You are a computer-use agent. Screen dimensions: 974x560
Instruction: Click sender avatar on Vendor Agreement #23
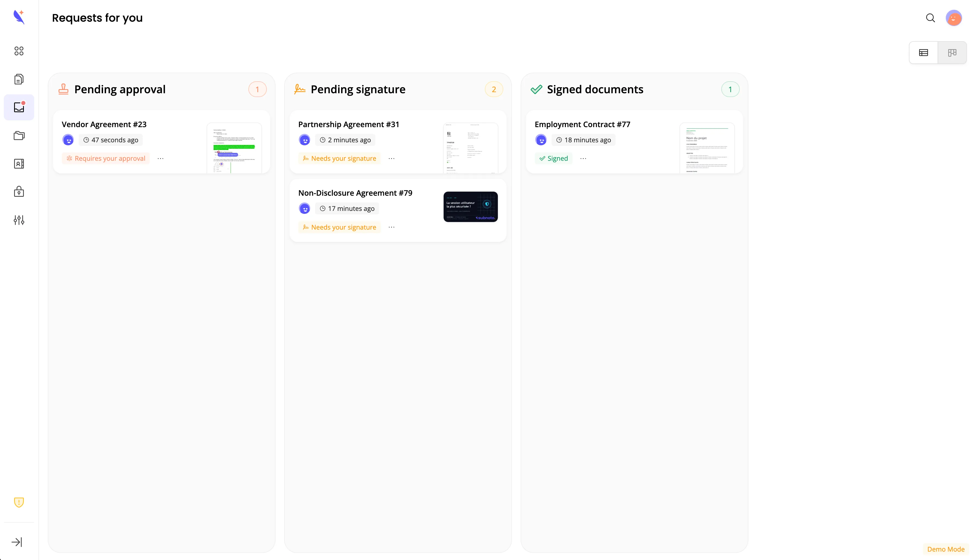(x=68, y=140)
